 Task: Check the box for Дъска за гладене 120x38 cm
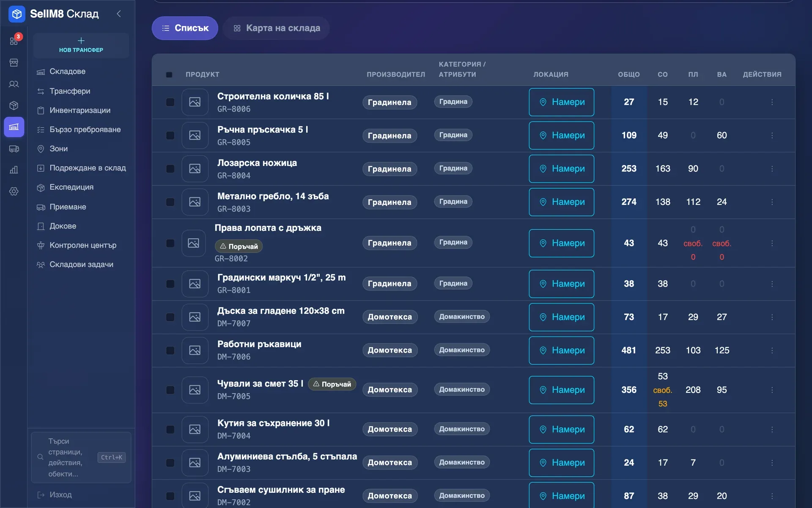(170, 317)
